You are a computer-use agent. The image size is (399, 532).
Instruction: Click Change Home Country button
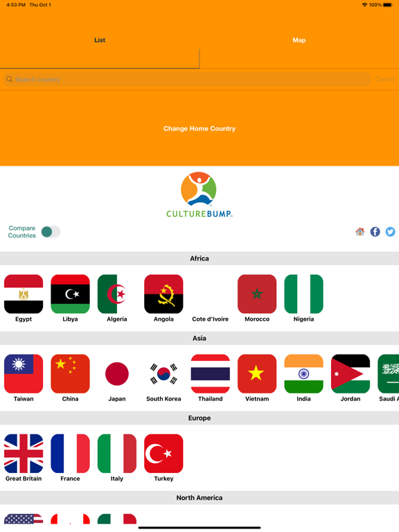pos(199,129)
